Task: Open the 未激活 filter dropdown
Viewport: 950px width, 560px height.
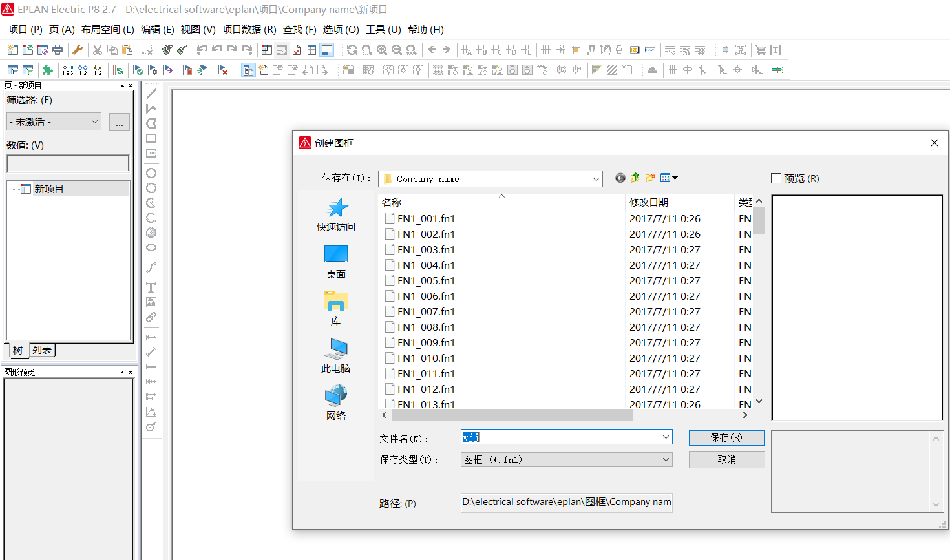Action: 54,121
